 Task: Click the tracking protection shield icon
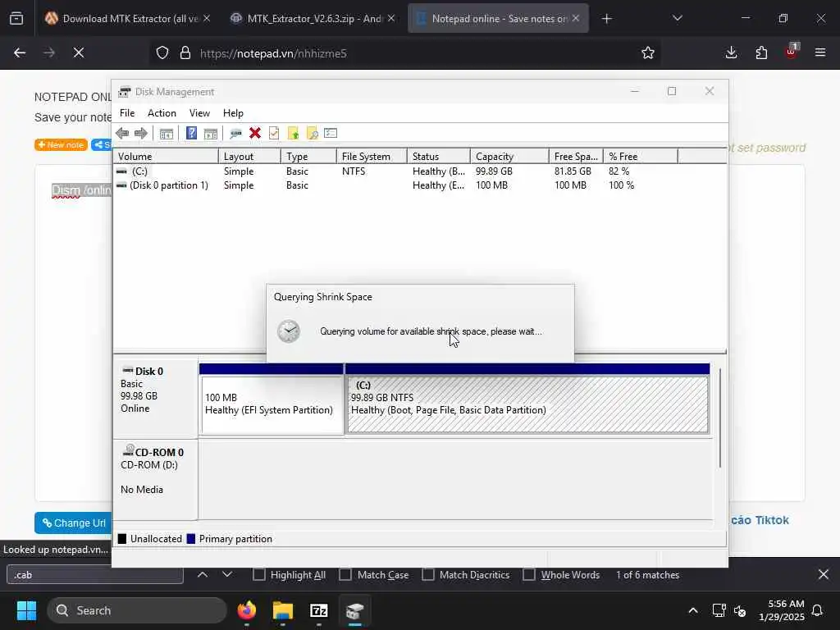click(x=162, y=52)
